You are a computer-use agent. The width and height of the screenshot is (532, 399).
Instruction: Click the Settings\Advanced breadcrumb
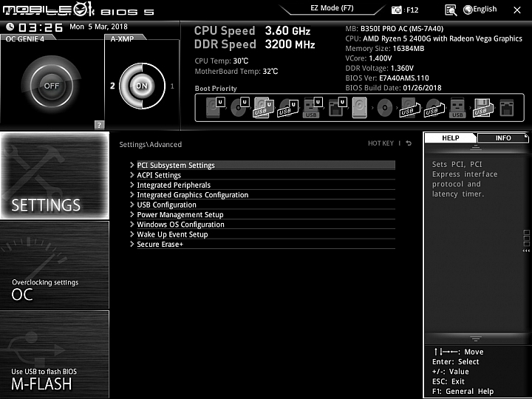click(x=150, y=145)
